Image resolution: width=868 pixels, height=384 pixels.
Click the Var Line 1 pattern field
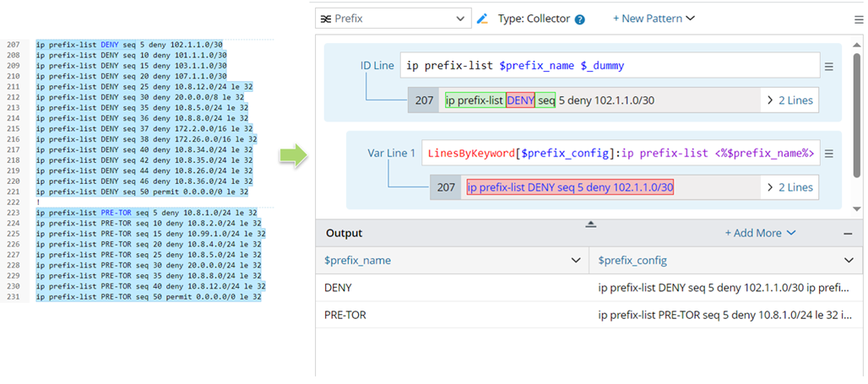tap(621, 154)
